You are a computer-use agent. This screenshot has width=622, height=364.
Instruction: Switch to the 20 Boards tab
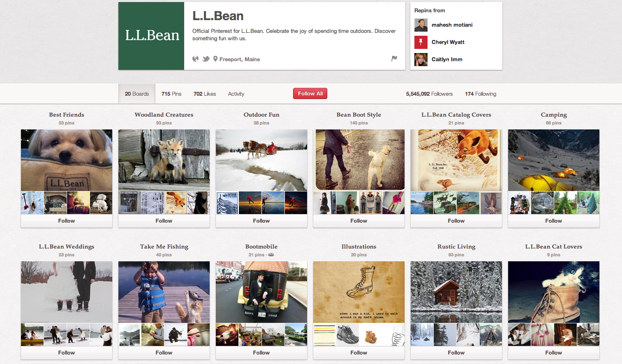(x=137, y=94)
